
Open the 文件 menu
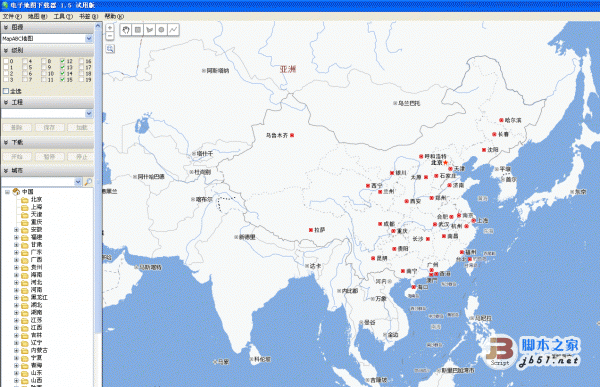[12, 16]
